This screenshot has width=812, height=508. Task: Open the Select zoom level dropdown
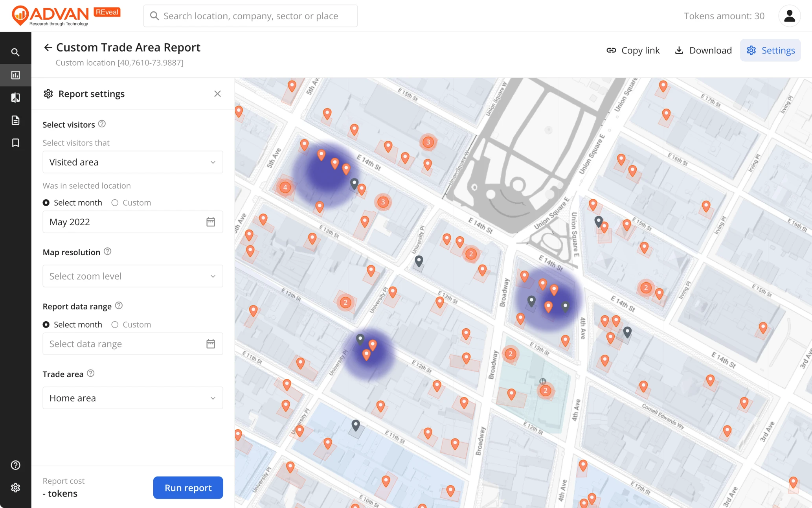(132, 276)
